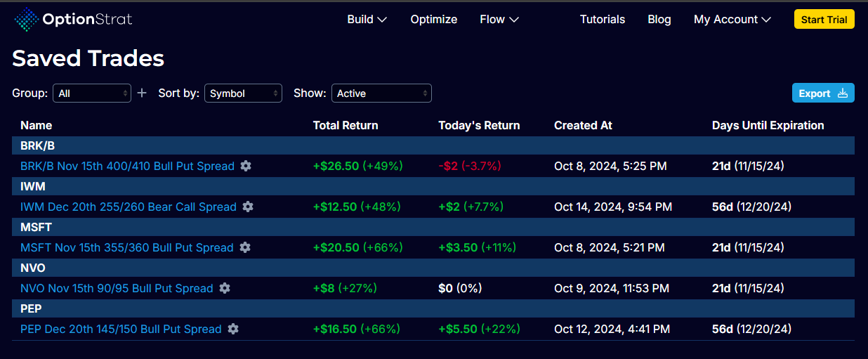Viewport: 868px width, 359px height.
Task: Visit the Tutorials page
Action: click(602, 20)
